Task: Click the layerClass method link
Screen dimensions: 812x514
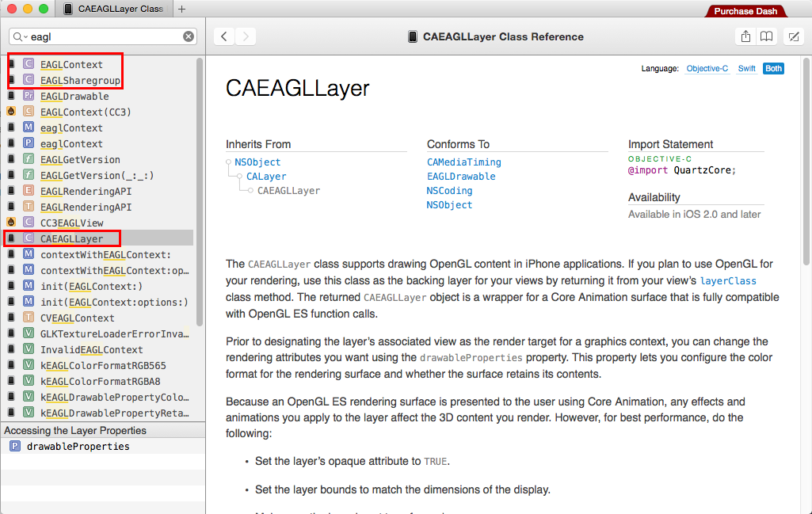Action: pyautogui.click(x=728, y=281)
